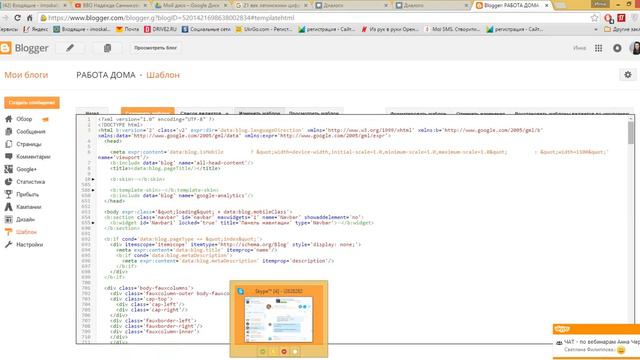Click the Просмотреть шаблон button

coord(314,112)
